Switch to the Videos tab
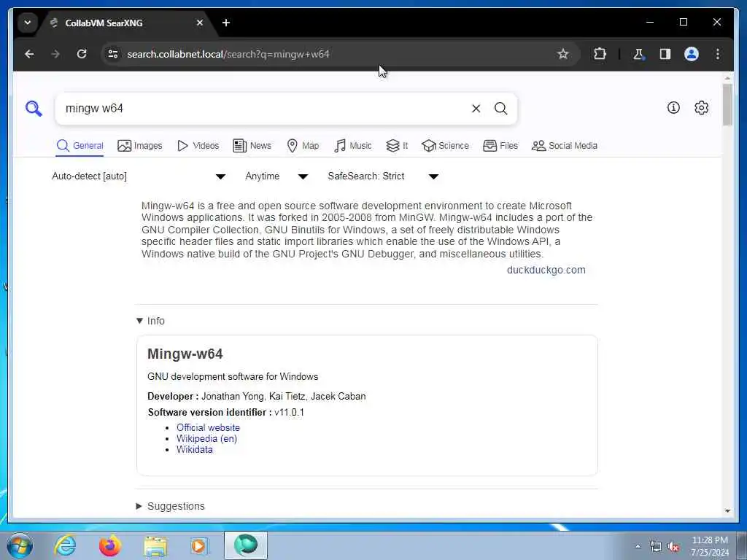Image resolution: width=747 pixels, height=560 pixels. tap(198, 146)
